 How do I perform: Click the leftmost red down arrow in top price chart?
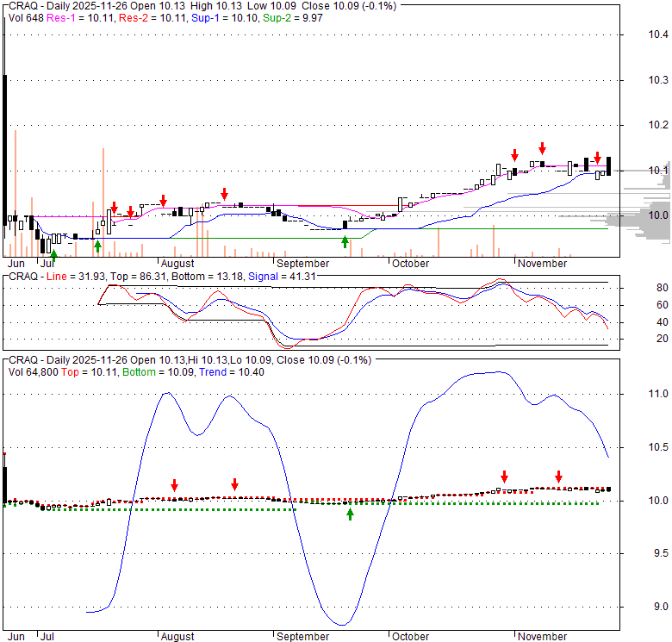[x=115, y=207]
